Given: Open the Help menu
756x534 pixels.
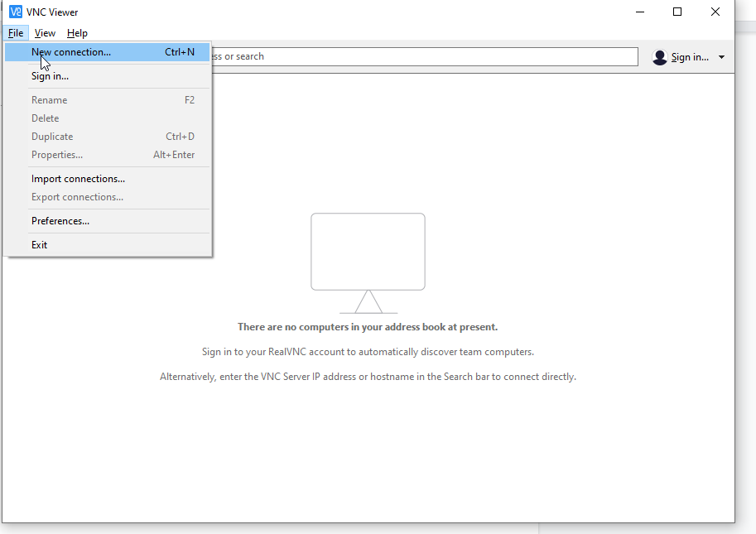Looking at the screenshot, I should coord(77,33).
